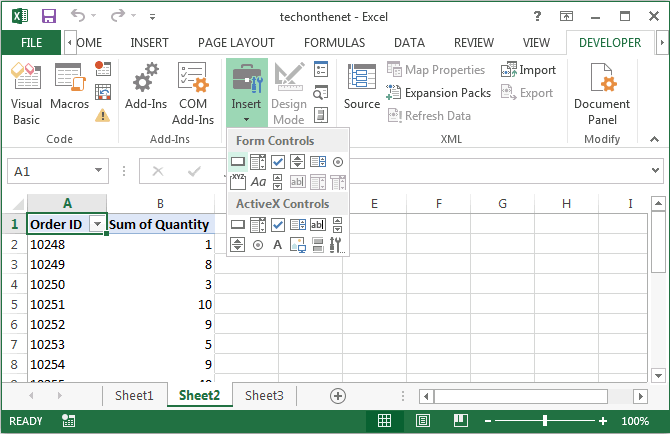Screen dimensions: 670x434
Task: Open More Controls in ActiveX section
Action: 338,245
